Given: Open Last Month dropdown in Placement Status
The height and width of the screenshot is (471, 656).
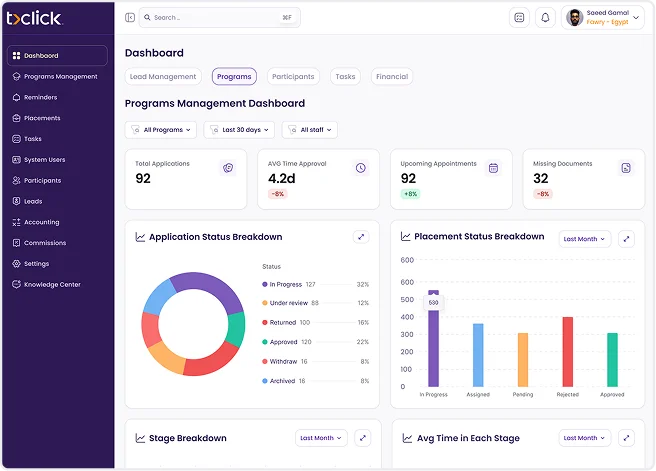Looking at the screenshot, I should 584,239.
